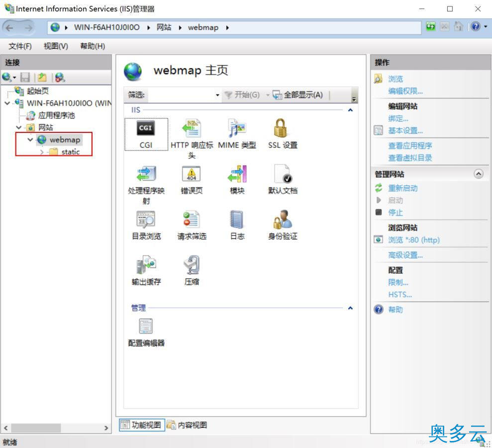Open the 错误页 feature

point(192,180)
